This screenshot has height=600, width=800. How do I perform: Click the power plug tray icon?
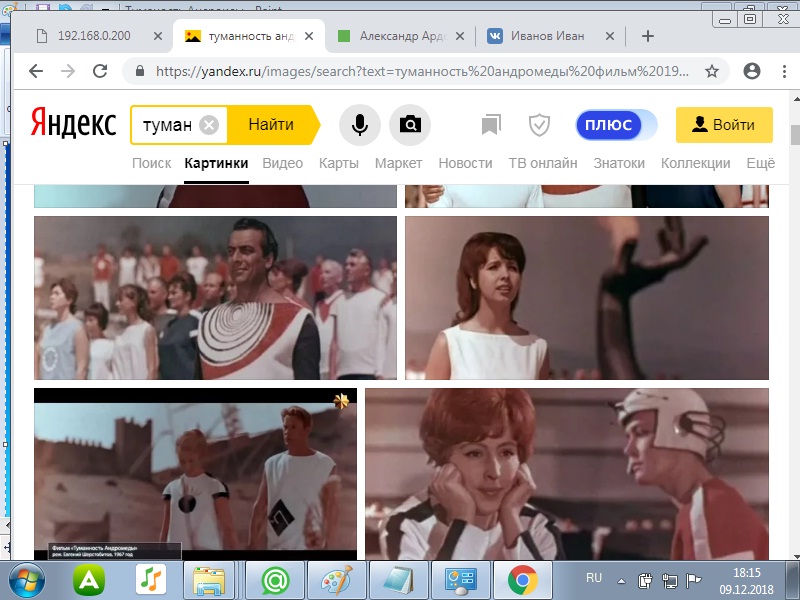(645, 581)
